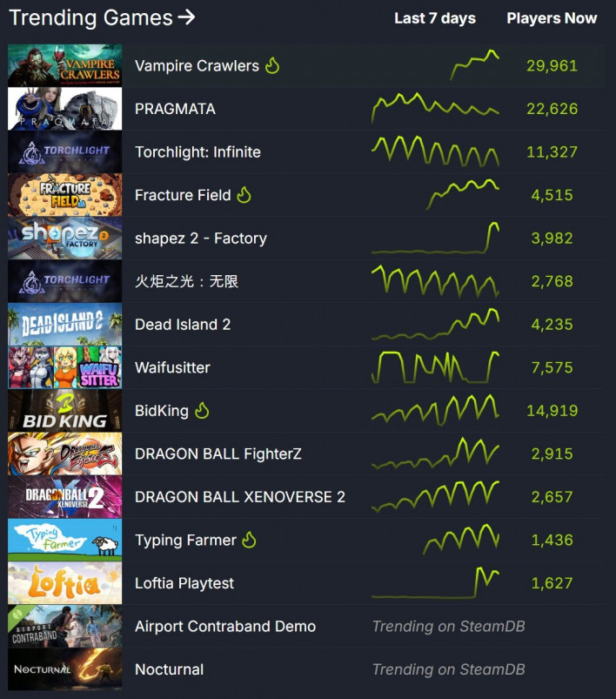Click the Nocturnal game title
Viewport: 616px width, 699px height.
[169, 669]
